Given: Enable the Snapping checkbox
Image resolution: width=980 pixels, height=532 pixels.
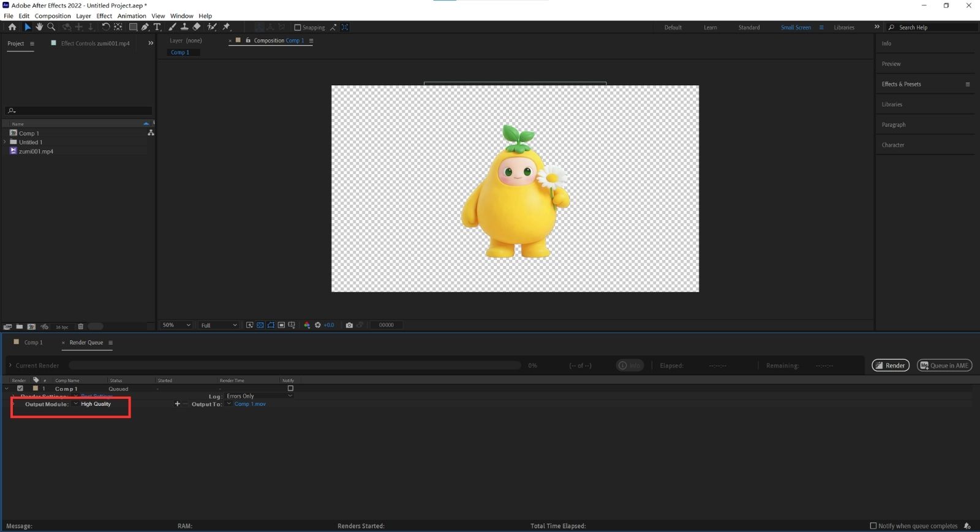Looking at the screenshot, I should [x=298, y=28].
